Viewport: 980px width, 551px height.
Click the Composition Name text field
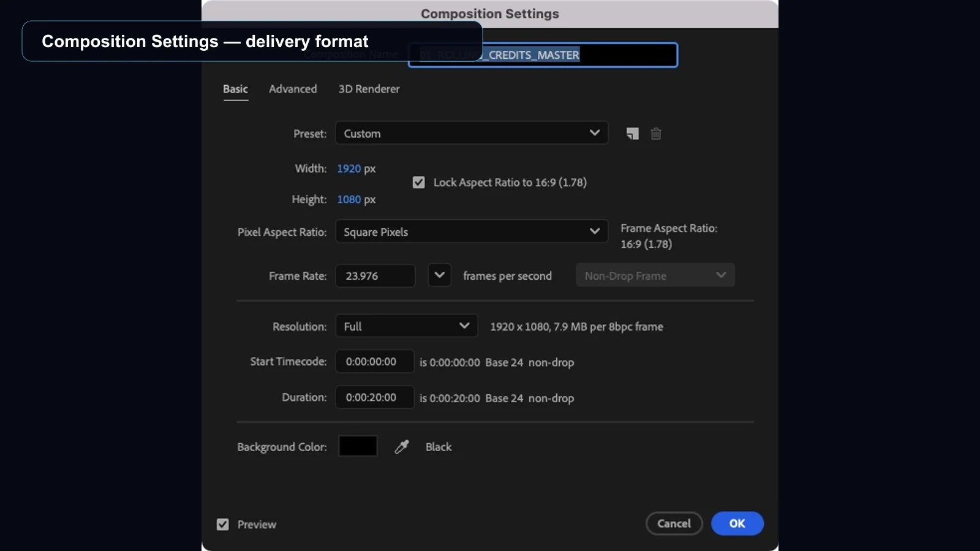click(543, 55)
